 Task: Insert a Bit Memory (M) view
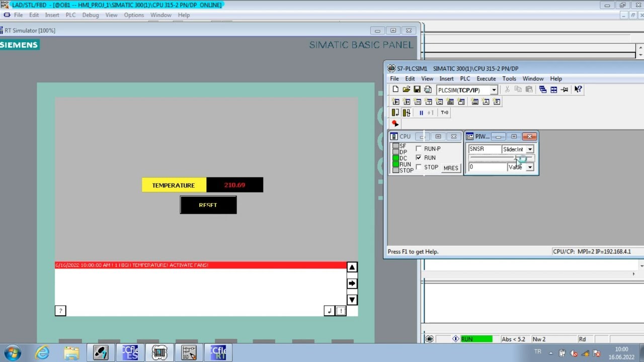(418, 102)
